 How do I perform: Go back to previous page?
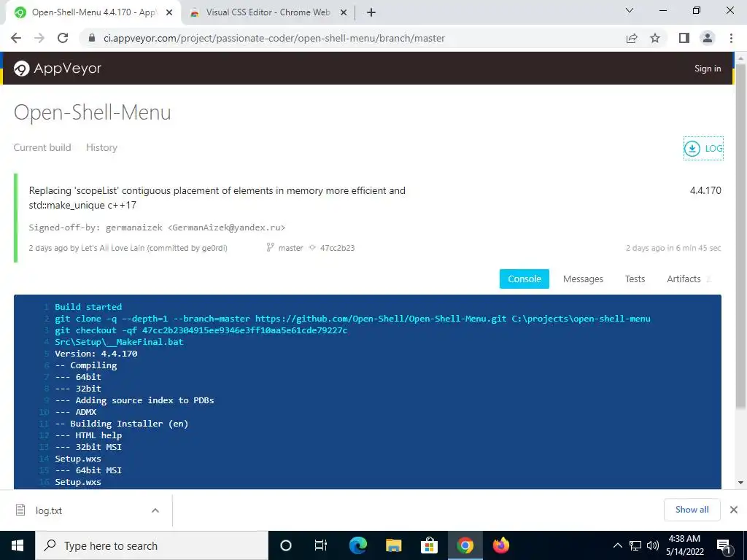(x=16, y=38)
